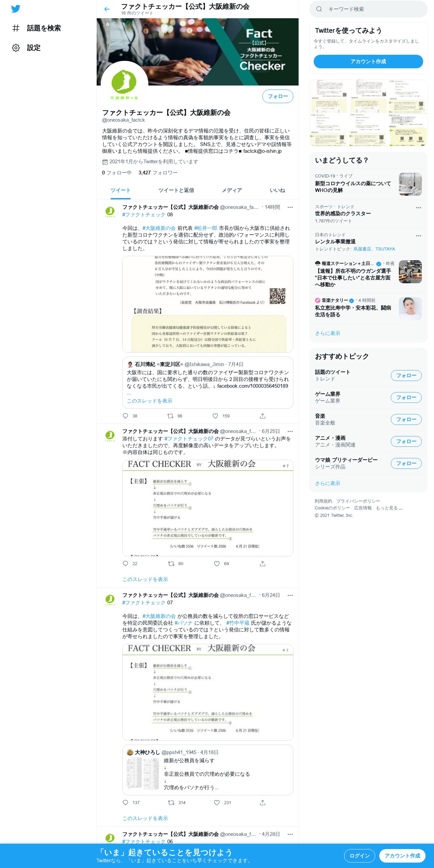Open more options on 4月28日 tweet
The width and height of the screenshot is (434, 868).
(x=290, y=835)
